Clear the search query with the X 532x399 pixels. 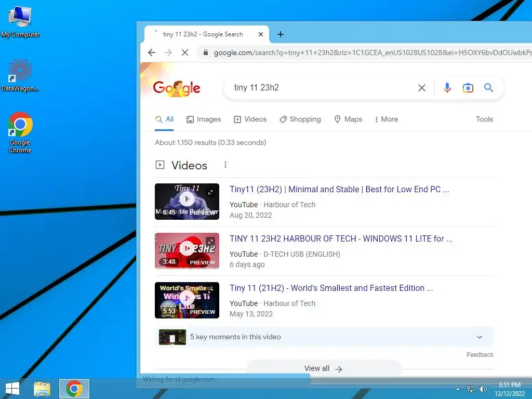(422, 88)
